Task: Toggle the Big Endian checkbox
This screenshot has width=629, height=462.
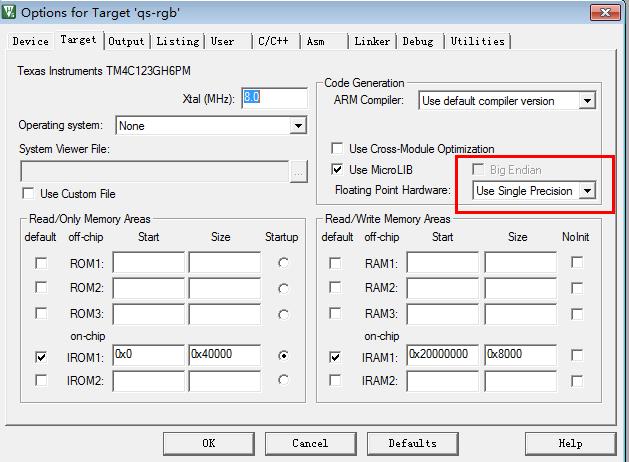Action: point(478,169)
